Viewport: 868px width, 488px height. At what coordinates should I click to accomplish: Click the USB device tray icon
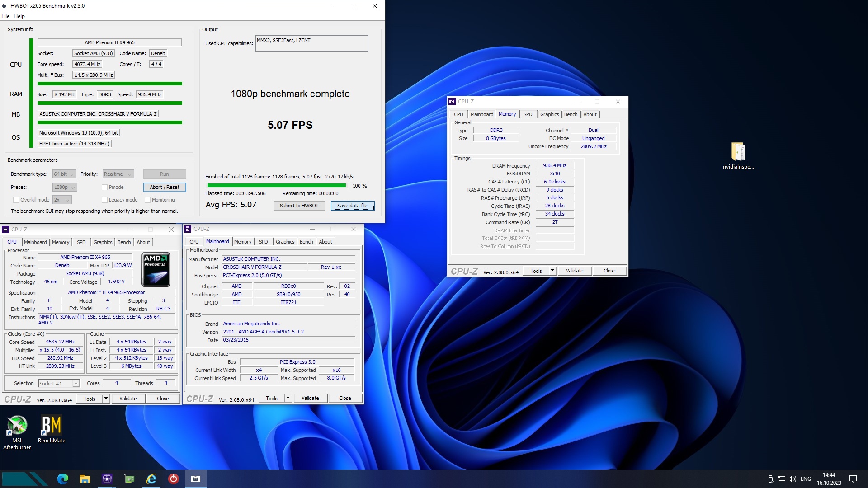point(771,479)
